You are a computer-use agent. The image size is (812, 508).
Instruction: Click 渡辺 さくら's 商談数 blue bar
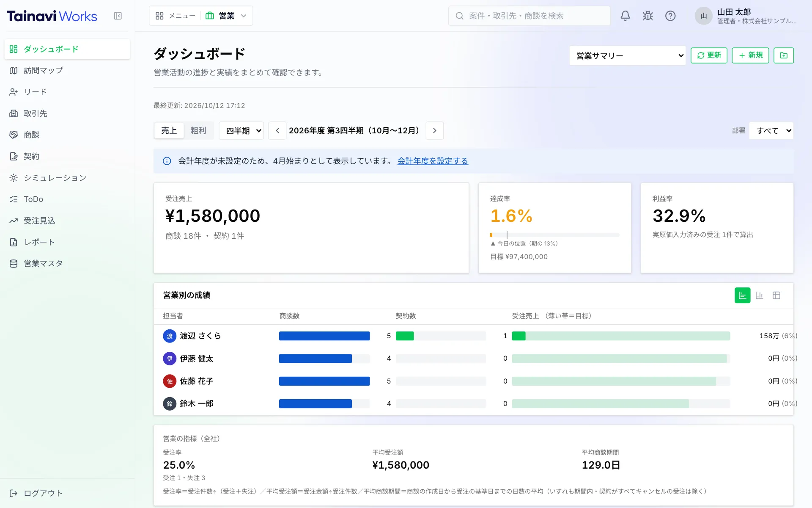324,336
